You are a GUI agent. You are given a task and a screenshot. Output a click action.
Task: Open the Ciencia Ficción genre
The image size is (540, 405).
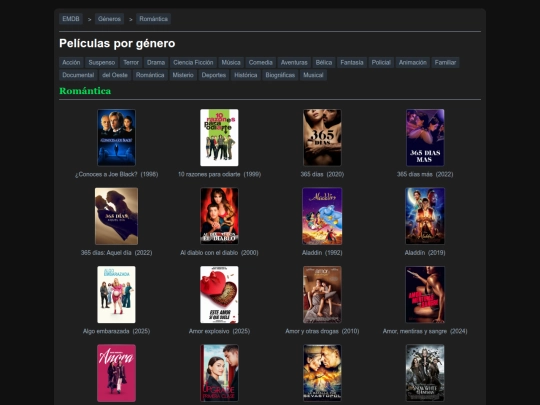(193, 62)
